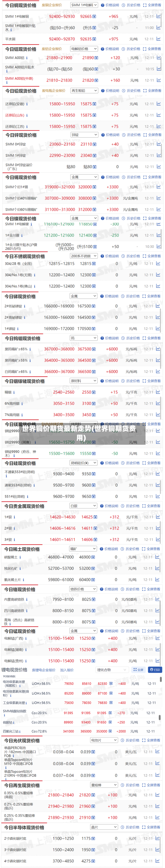165x868 pixels.
Task: Open trend chart icon for 2寸磷化铟衬底 row
Action: coord(158,838)
